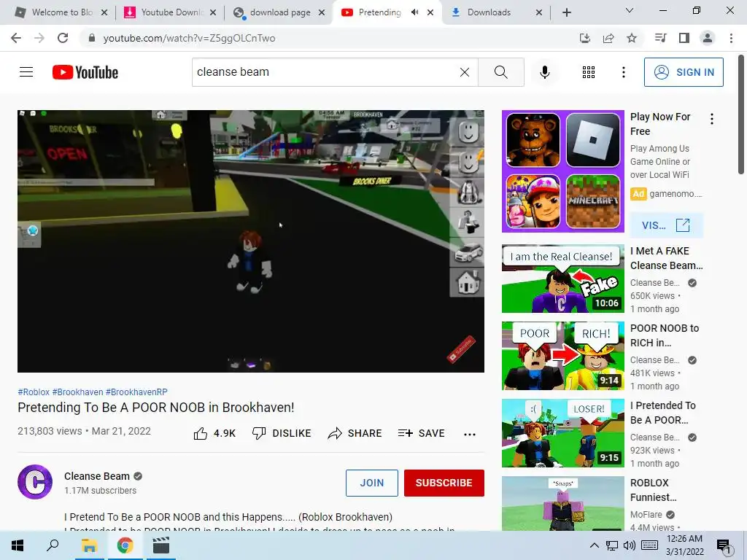
Task: Share this page from address bar
Action: coord(608,38)
